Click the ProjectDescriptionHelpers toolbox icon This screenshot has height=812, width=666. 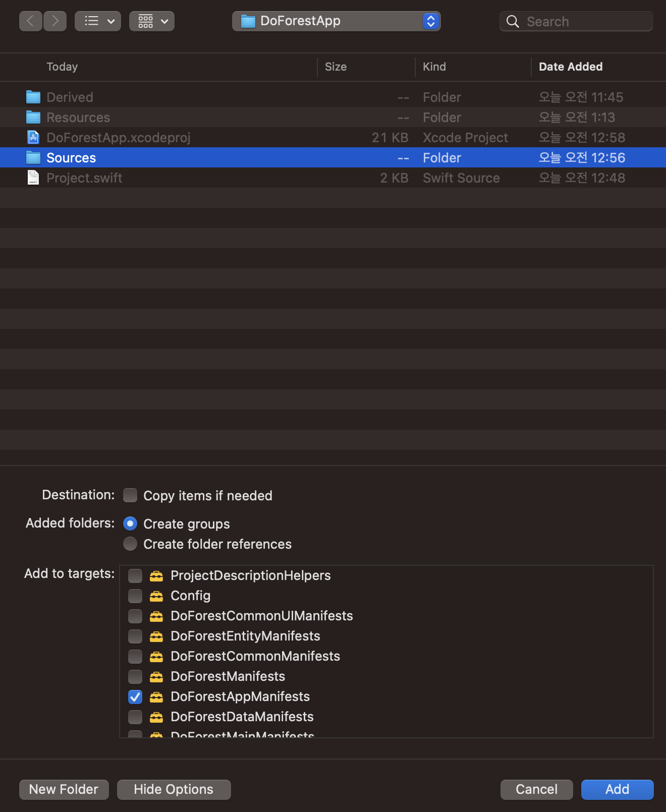click(x=156, y=575)
